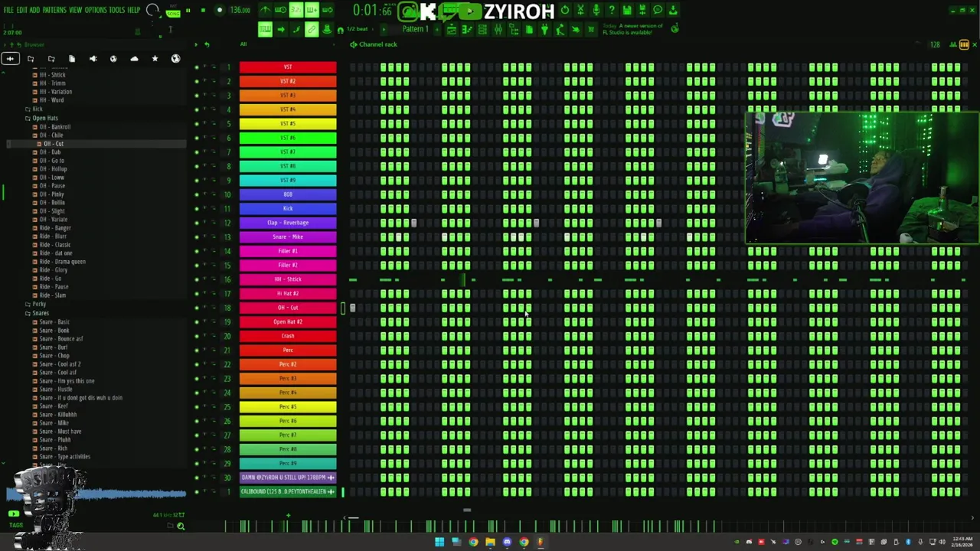Open the Windows Start button
Image resolution: width=980 pixels, height=551 pixels.
(x=439, y=543)
